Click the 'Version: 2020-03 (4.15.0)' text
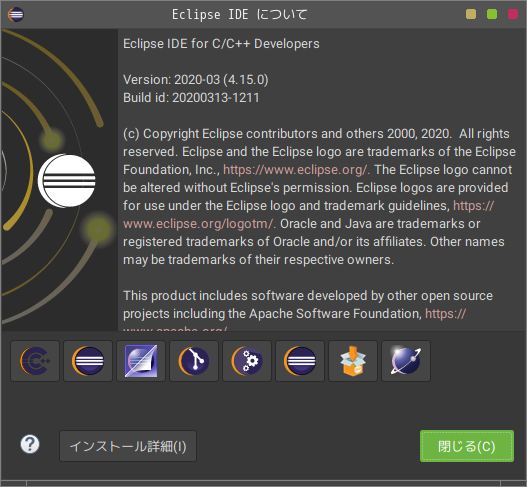The width and height of the screenshot is (527, 487). tap(196, 80)
